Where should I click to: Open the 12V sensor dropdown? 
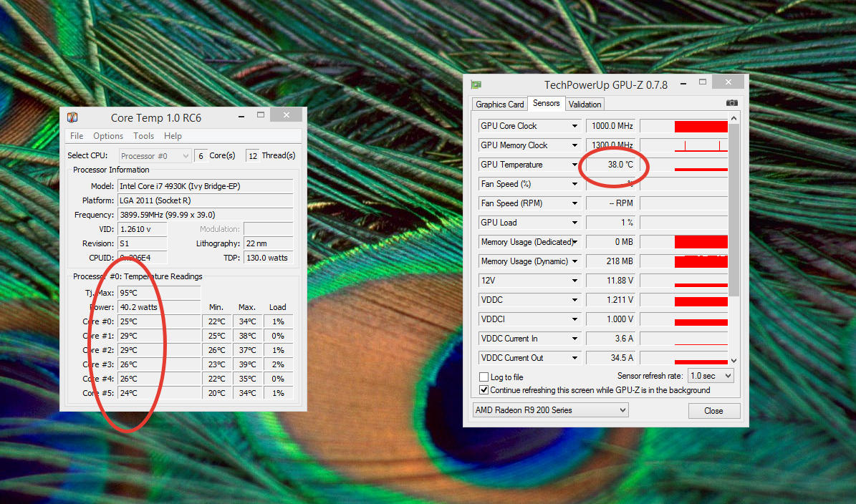tap(574, 281)
